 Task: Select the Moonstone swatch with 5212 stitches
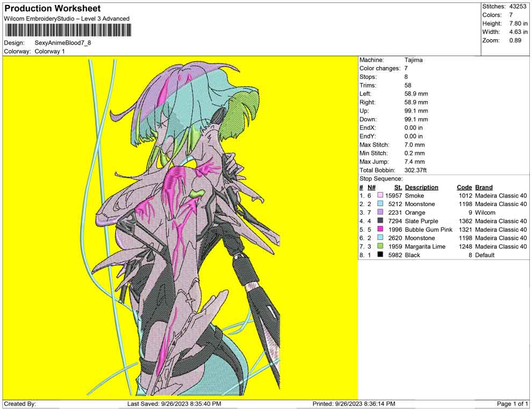pos(380,203)
